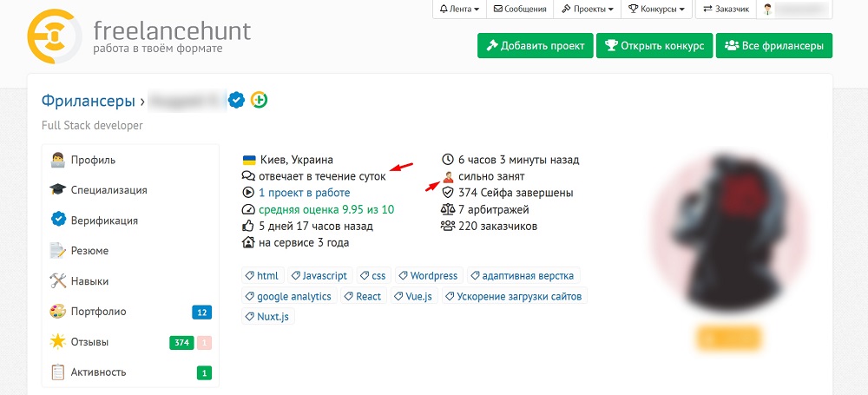Select the Nuxt.js skill tag
Image resolution: width=868 pixels, height=395 pixels.
click(x=268, y=316)
